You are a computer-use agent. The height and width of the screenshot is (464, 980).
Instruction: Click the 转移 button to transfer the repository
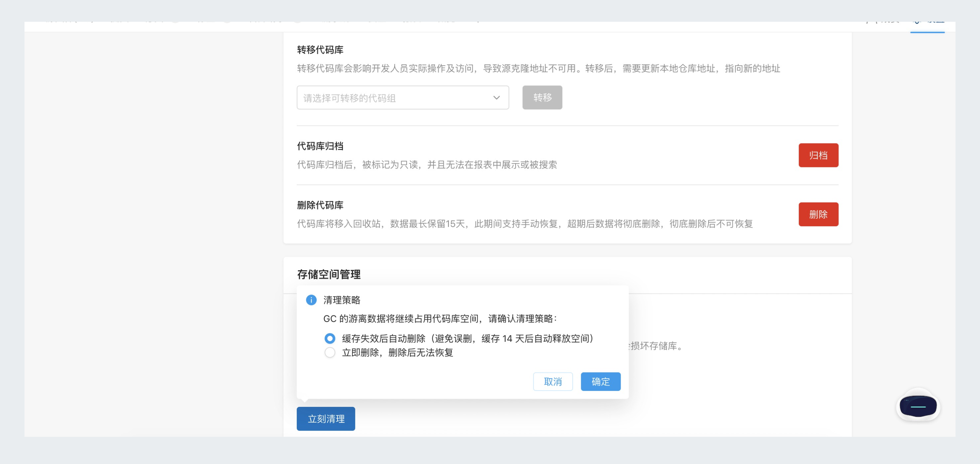pyautogui.click(x=542, y=97)
